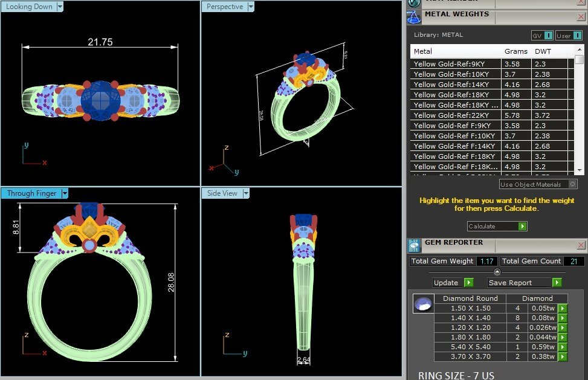This screenshot has height=380, width=588.
Task: Open the Looking Down viewport dropdown
Action: tap(60, 7)
